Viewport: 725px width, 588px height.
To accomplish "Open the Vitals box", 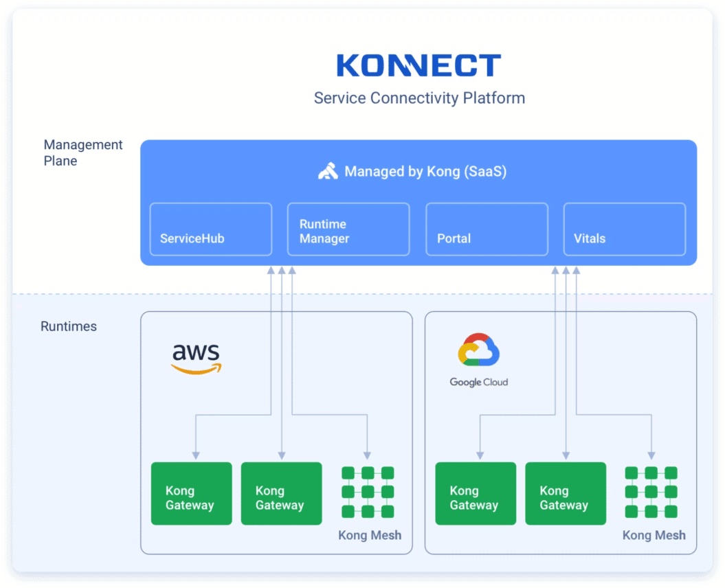I will (x=624, y=229).
